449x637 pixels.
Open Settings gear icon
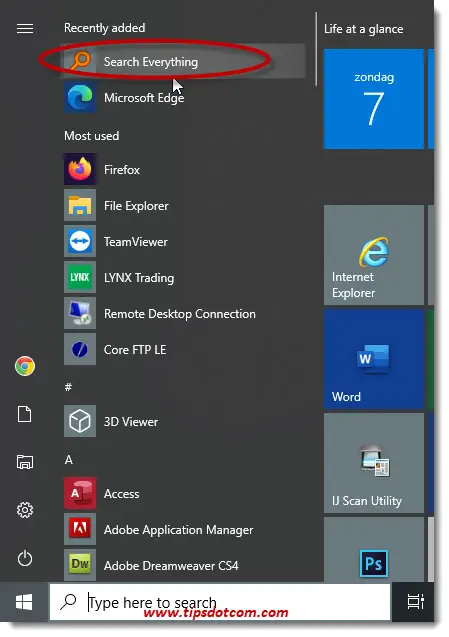25,510
